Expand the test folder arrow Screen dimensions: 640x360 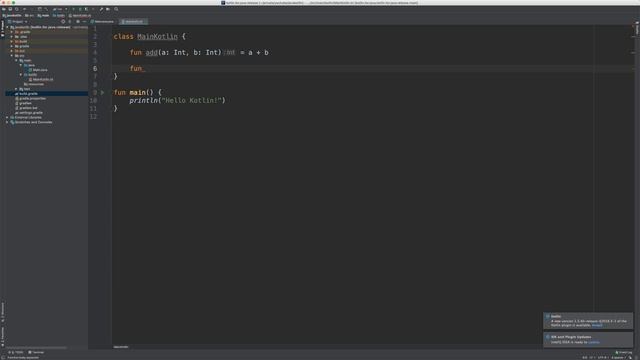coord(16,89)
